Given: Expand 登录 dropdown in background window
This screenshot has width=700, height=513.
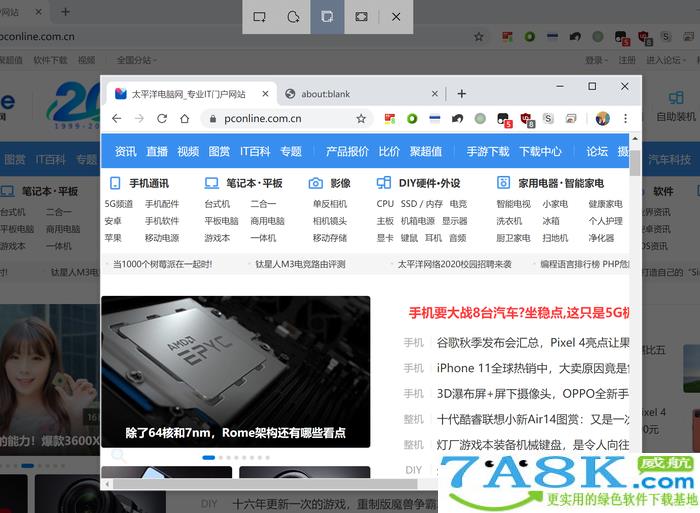Looking at the screenshot, I should point(596,60).
